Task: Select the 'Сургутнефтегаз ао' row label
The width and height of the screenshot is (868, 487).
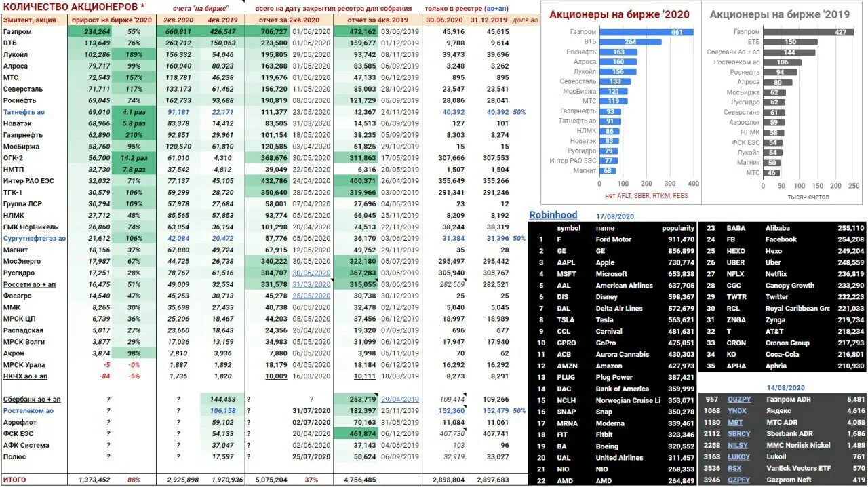Action: coord(34,239)
